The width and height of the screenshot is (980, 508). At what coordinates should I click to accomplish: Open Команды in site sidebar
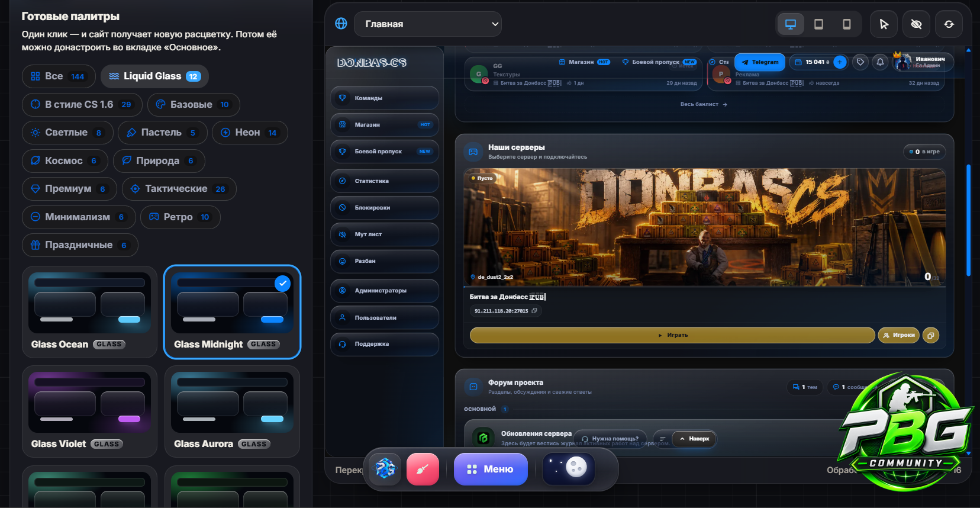tap(385, 98)
